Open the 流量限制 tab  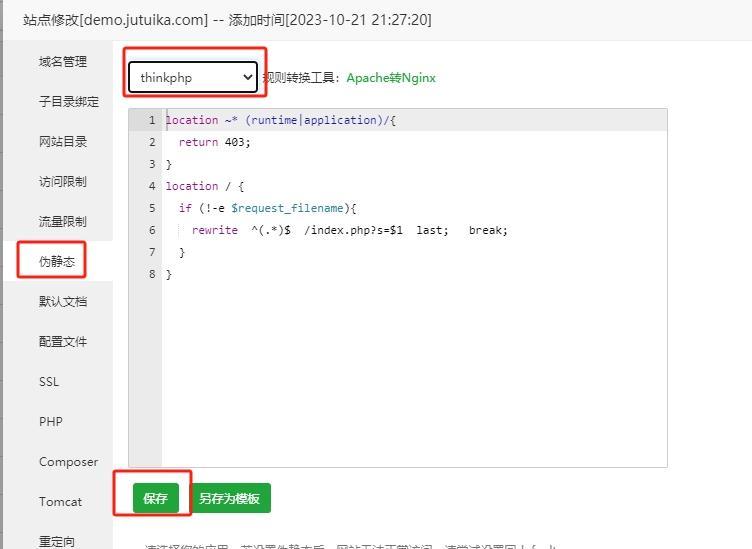pos(62,221)
